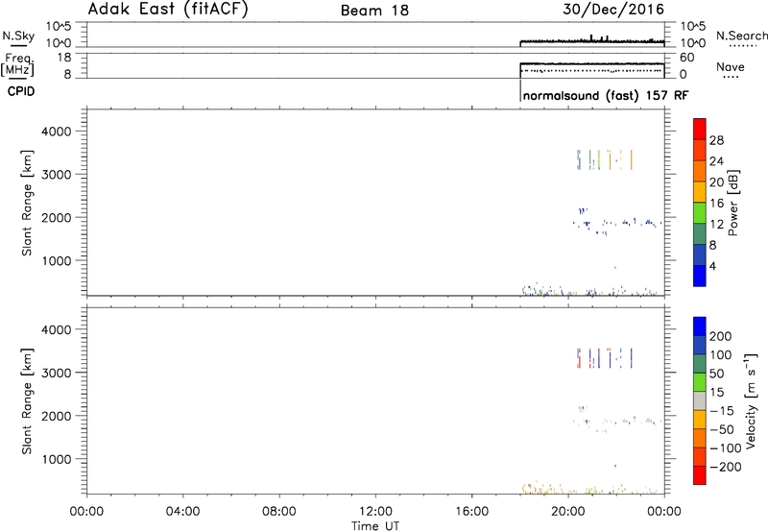Click the frequency axis "18" tick label
Viewport: 768px width, 532px height.
coord(63,58)
